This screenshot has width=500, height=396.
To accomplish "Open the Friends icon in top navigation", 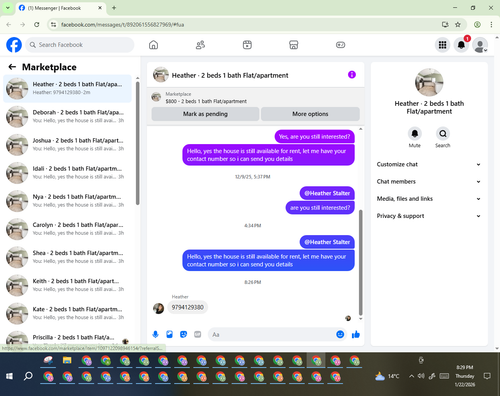I will pos(200,45).
